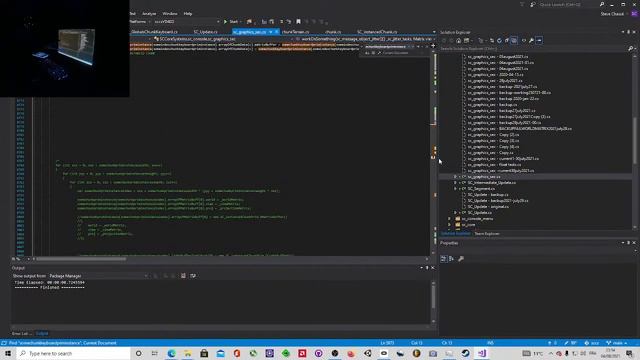Screen dimensions: 640x360
Task: Open the notifications flag icon in title bar
Action: tap(522, 4)
